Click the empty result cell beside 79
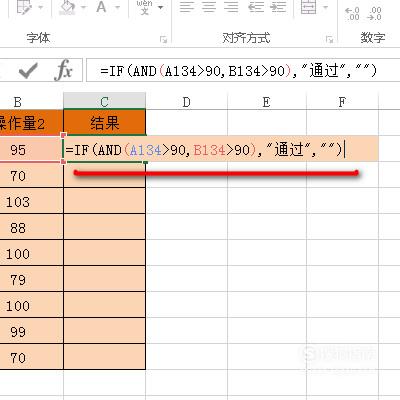Screen dimensions: 400x400 (x=104, y=279)
